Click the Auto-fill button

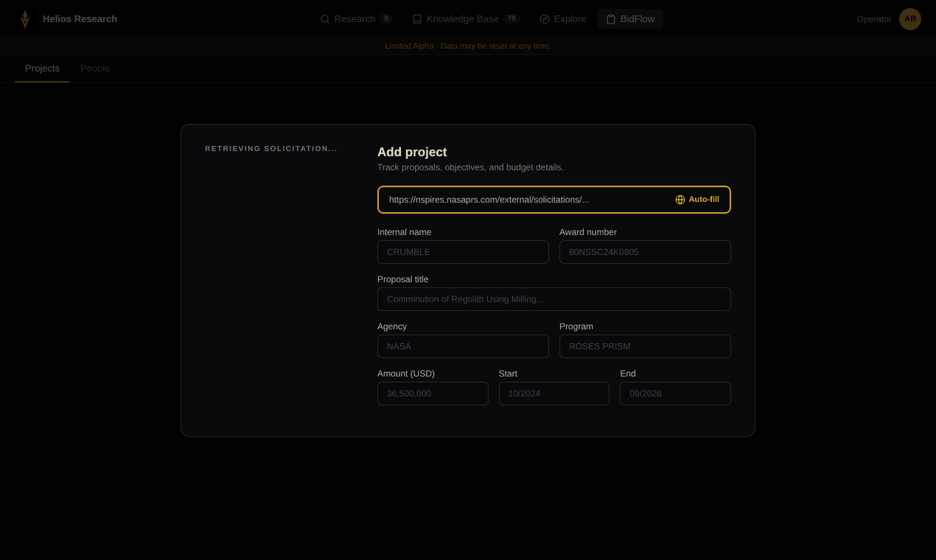point(697,200)
